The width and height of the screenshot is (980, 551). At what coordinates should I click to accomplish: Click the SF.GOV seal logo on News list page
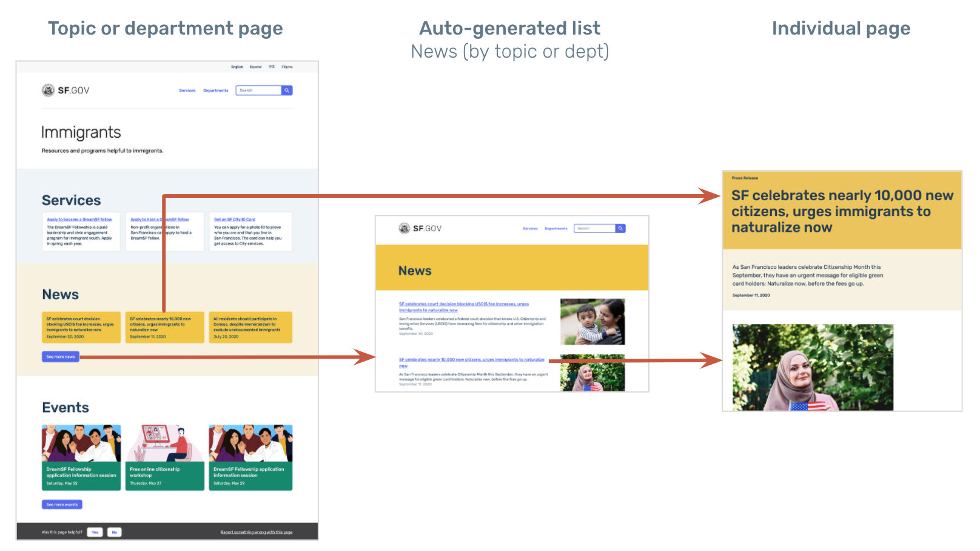point(404,229)
